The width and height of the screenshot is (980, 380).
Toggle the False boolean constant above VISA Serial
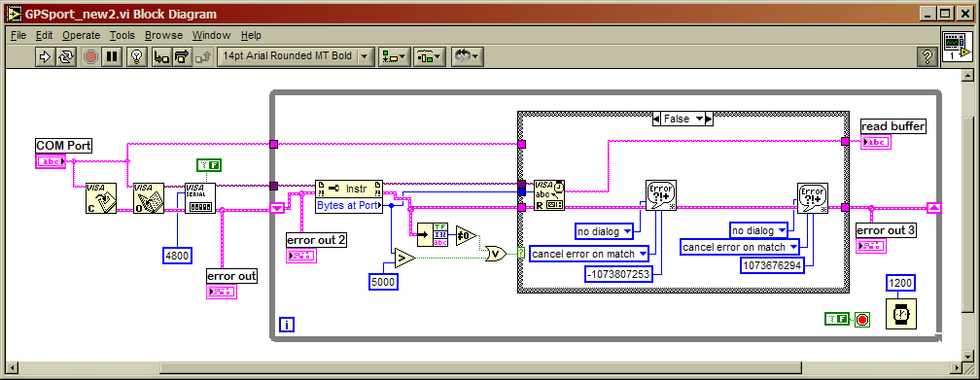tap(209, 165)
